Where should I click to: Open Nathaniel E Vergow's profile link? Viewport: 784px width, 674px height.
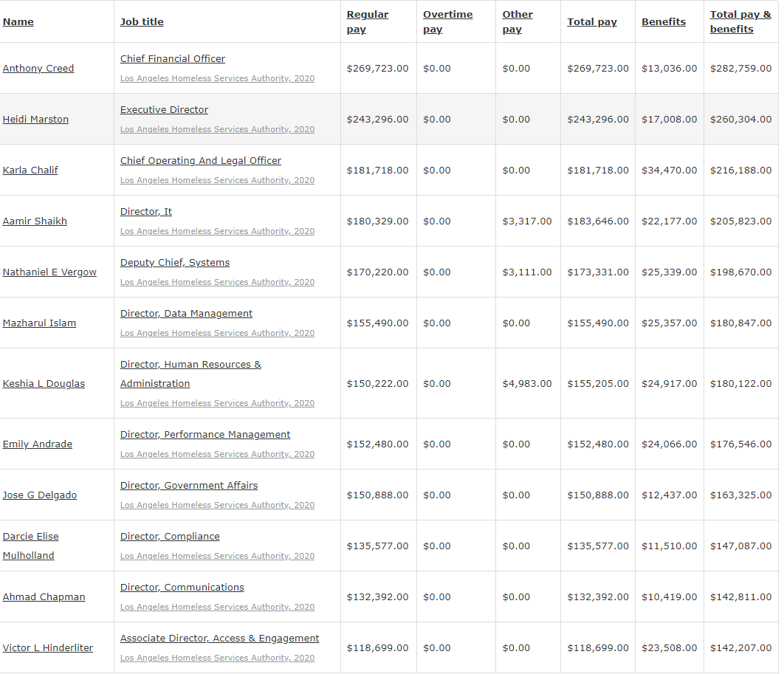(49, 272)
